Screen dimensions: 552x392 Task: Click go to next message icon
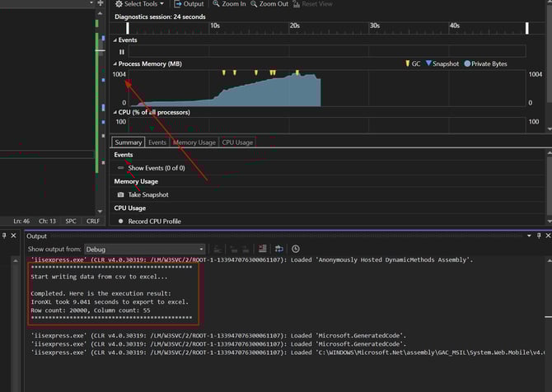tap(246, 250)
